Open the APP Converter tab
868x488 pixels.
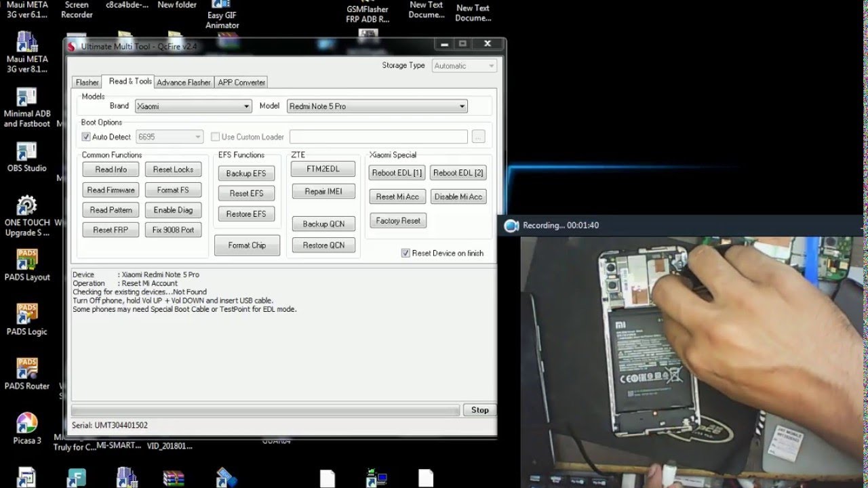pyautogui.click(x=241, y=82)
